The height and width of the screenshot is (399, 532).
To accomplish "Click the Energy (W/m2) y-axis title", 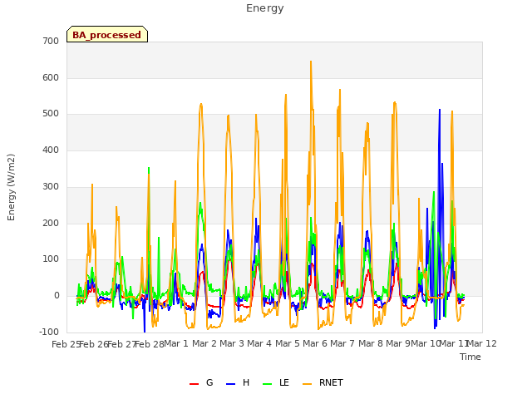I will (x=11, y=187).
